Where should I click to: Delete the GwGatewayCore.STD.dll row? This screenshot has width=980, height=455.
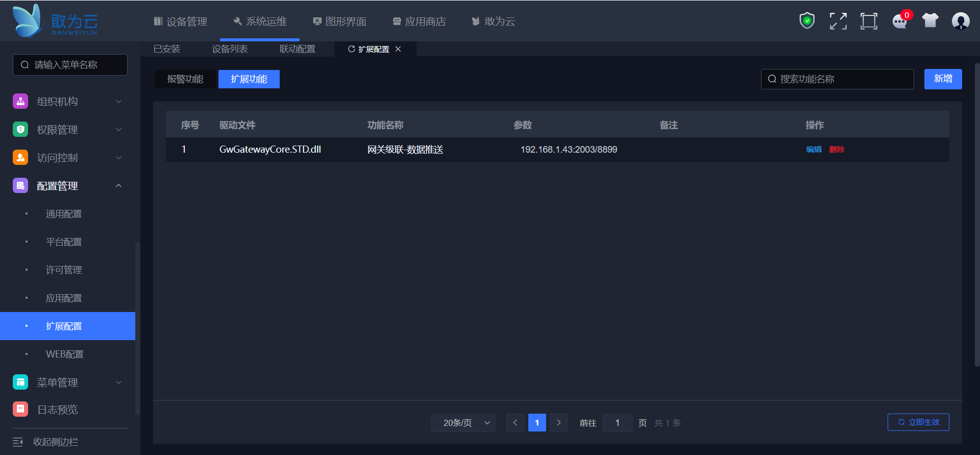(x=837, y=150)
